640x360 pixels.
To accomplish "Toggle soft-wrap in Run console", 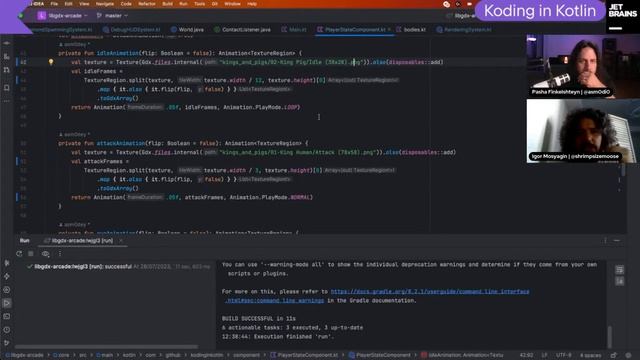I will pos(620,269).
